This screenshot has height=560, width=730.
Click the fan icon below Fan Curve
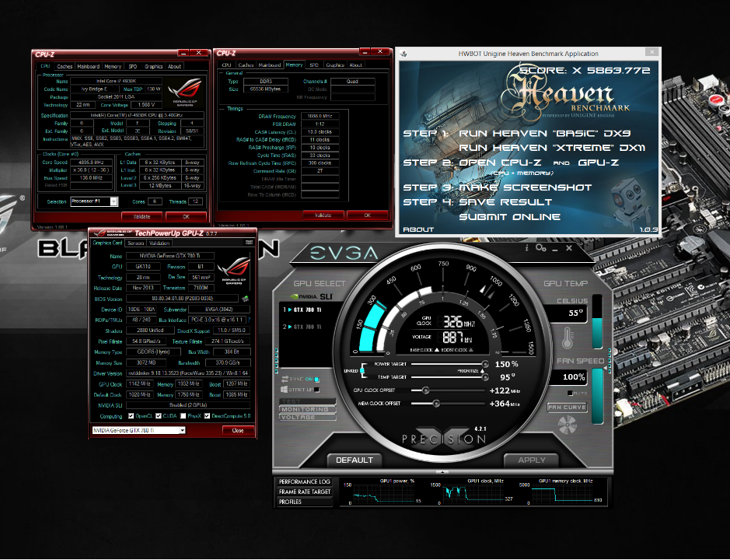tap(567, 425)
